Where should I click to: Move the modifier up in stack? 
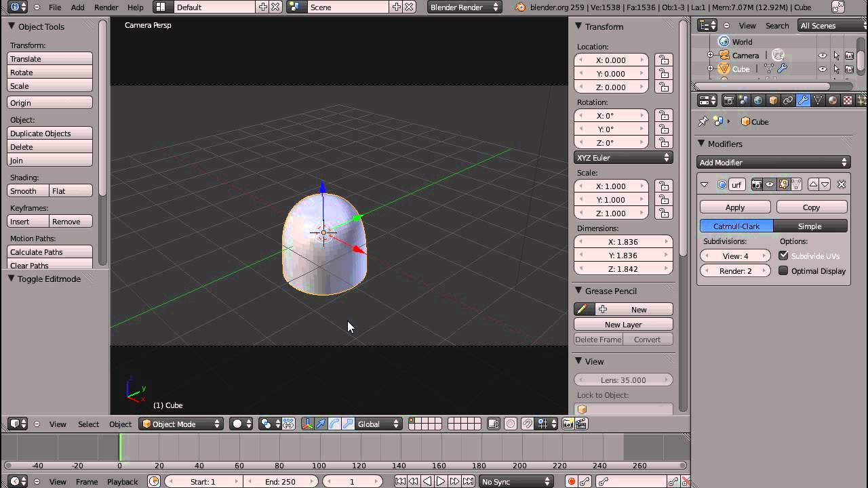pyautogui.click(x=813, y=184)
